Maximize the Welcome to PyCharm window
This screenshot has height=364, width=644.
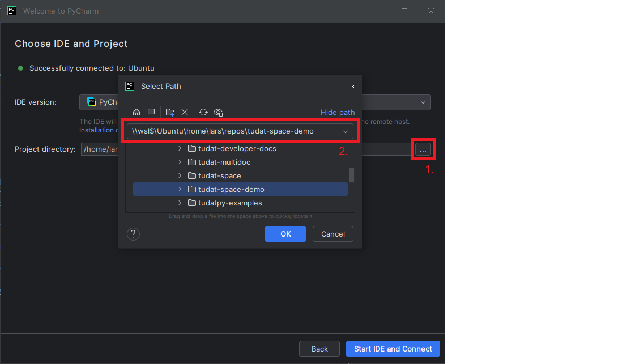click(404, 11)
